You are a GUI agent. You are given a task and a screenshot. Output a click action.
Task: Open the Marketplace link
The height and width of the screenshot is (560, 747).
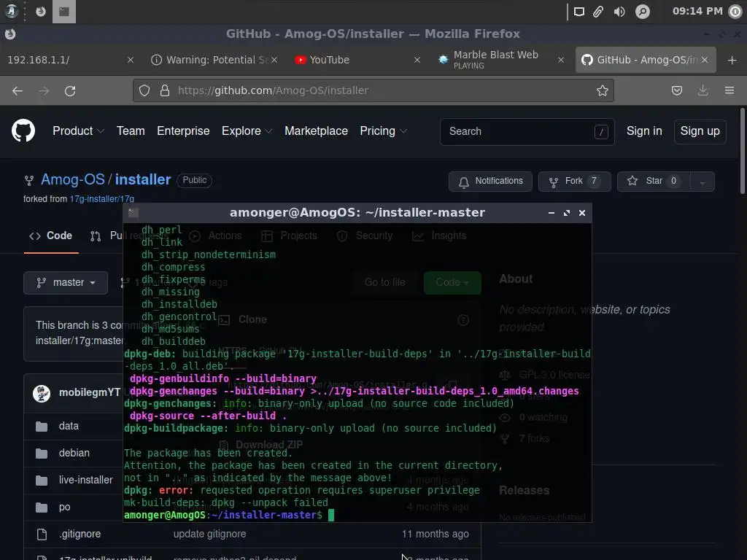pyautogui.click(x=316, y=131)
